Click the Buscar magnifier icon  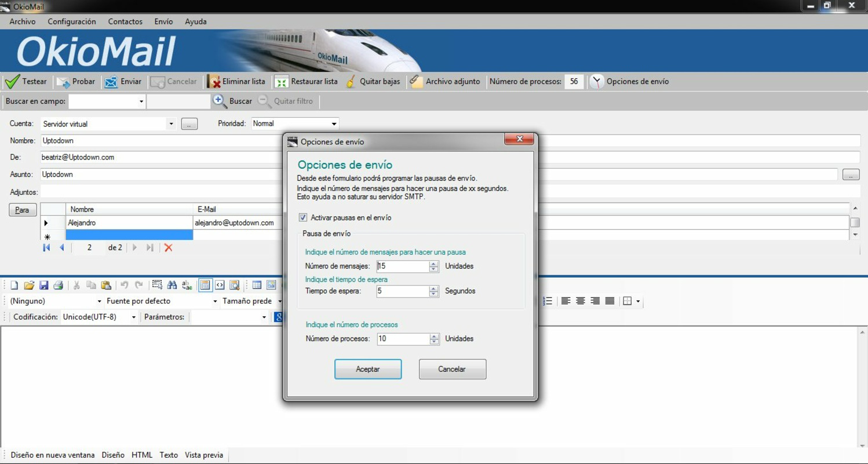220,101
